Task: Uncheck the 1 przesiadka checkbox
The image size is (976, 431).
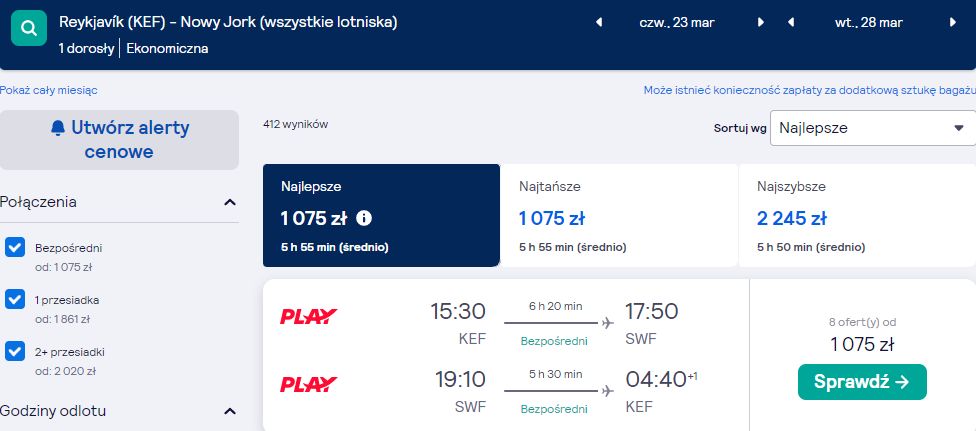Action: 14,300
